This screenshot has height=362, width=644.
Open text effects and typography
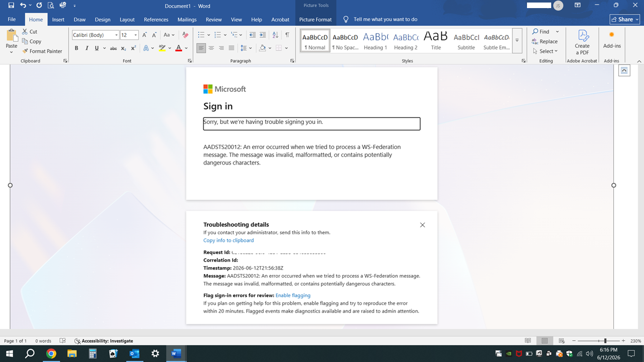(x=148, y=48)
